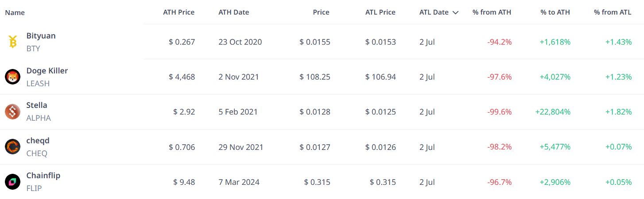Click Stella's +22,804% to ATH value

pyautogui.click(x=553, y=112)
